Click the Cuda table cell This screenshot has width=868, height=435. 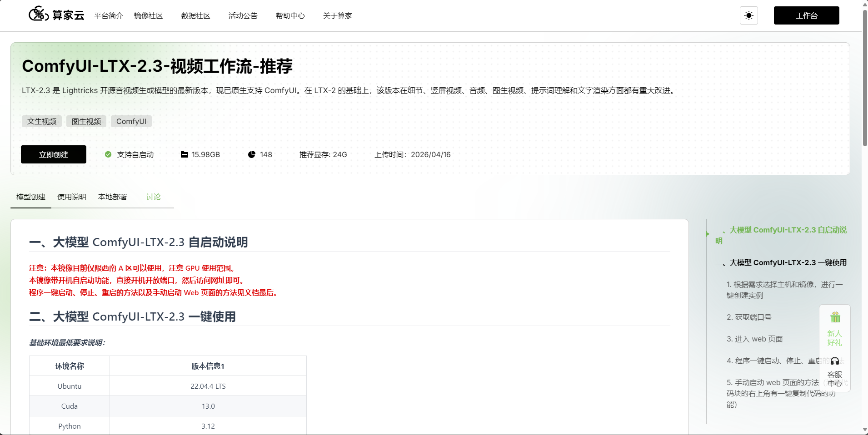[70, 406]
